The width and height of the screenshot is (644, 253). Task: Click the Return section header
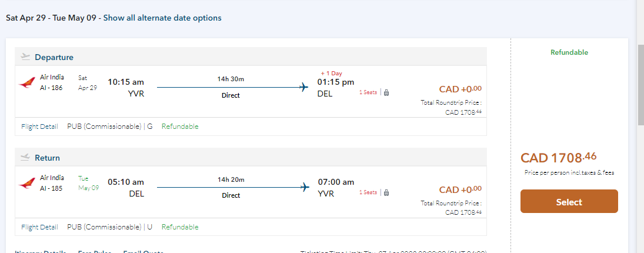pos(47,158)
